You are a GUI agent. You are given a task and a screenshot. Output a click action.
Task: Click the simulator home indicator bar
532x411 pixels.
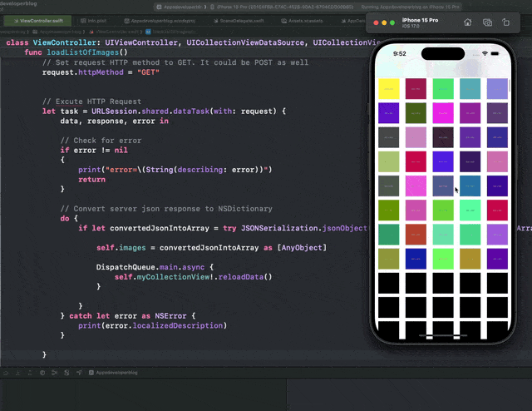pos(443,335)
